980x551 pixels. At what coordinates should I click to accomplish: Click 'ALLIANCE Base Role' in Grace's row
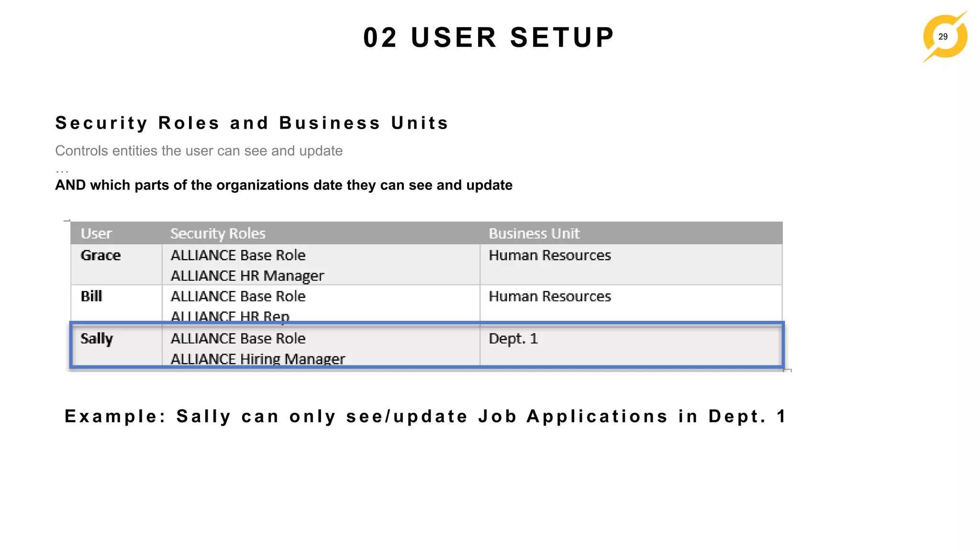(x=238, y=255)
